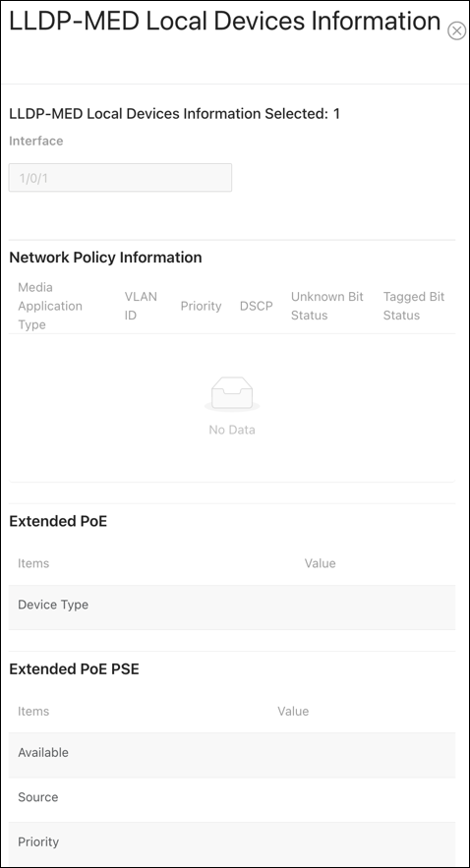Select the Source row in Extended PoE PSE
The image size is (470, 868).
pos(232,799)
